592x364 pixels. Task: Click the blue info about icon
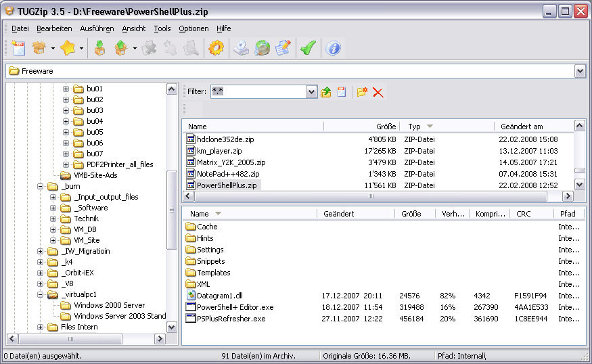(333, 48)
